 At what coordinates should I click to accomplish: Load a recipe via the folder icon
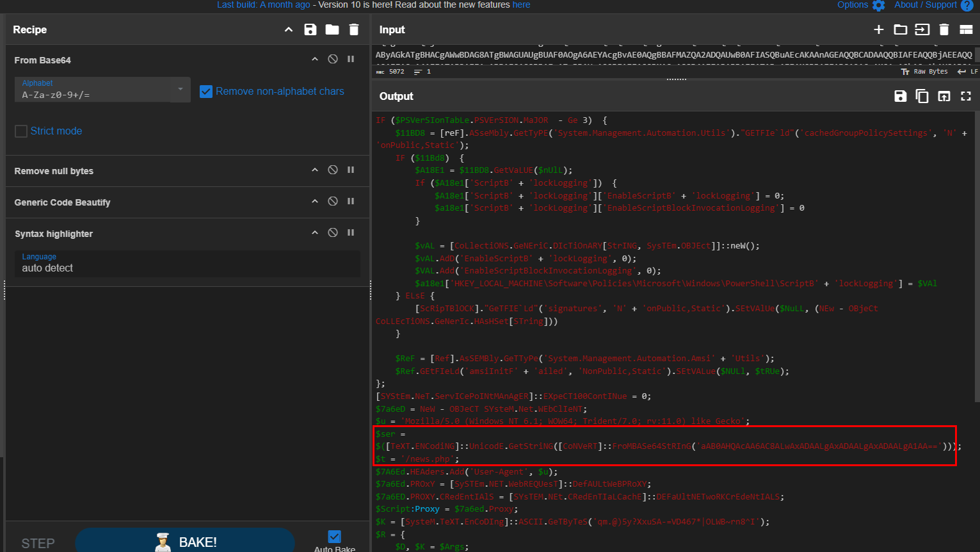click(332, 29)
